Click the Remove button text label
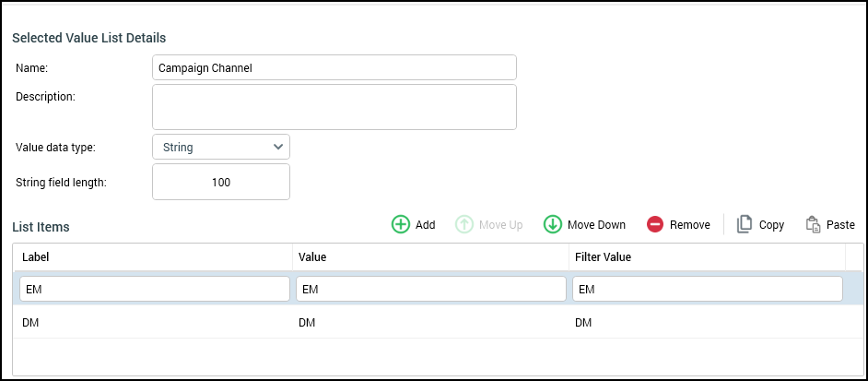 click(689, 224)
